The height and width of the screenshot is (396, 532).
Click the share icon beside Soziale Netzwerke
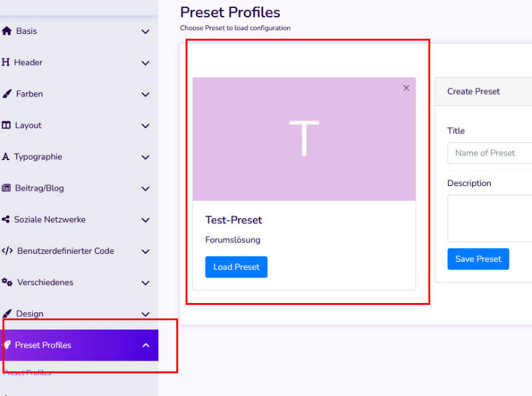(x=5, y=219)
